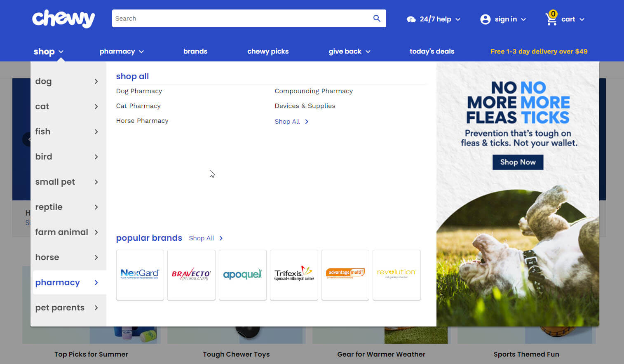Viewport: 624px width, 364px height.
Task: Open the give back dropdown chevron
Action: pyautogui.click(x=368, y=52)
